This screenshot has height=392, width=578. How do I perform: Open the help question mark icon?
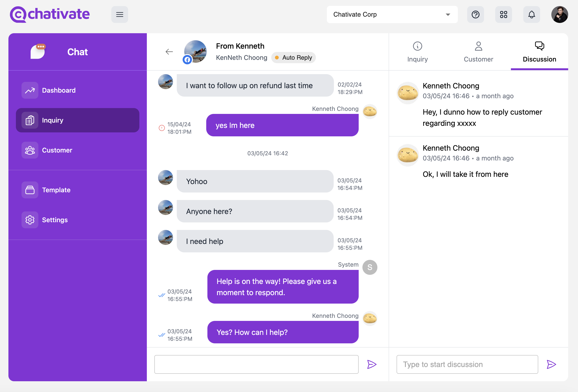click(475, 15)
